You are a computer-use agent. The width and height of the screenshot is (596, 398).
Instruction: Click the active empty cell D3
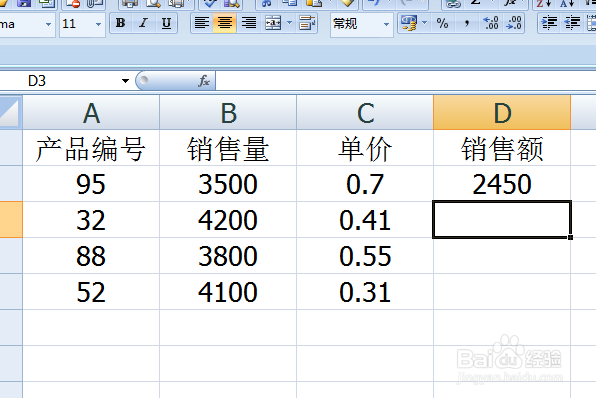502,220
